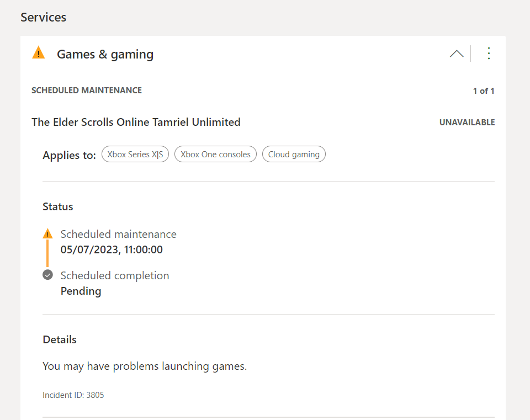Click the orange warning icon beside Games & gaming
Viewport: 530px width, 420px height.
[x=39, y=53]
